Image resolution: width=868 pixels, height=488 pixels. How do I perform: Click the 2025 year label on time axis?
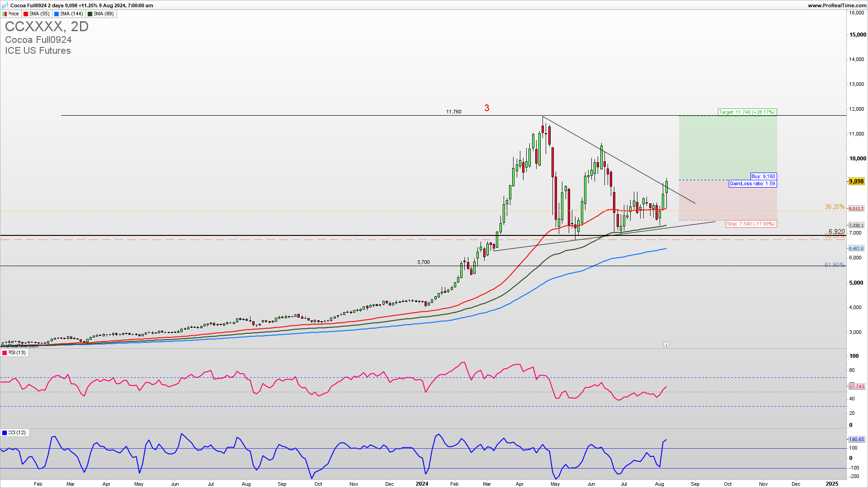832,483
